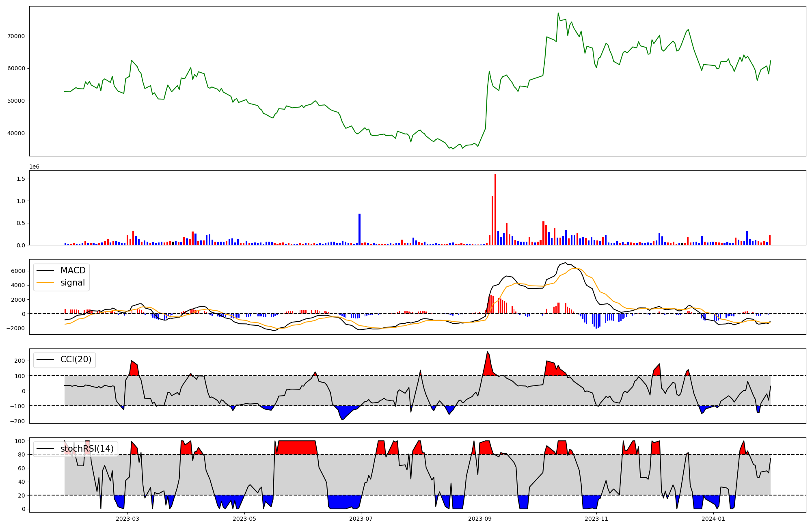Click the MACD legend label
Image resolution: width=812 pixels, height=528 pixels.
tap(73, 270)
